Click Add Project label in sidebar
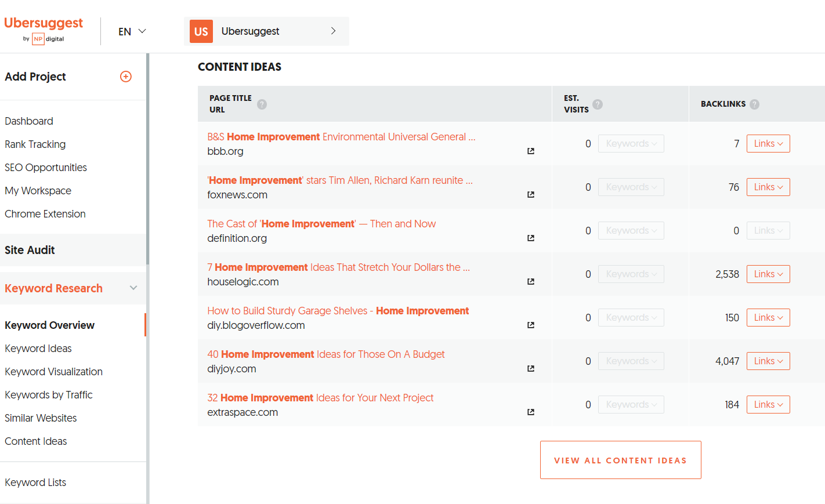The width and height of the screenshot is (825, 504). (x=35, y=77)
